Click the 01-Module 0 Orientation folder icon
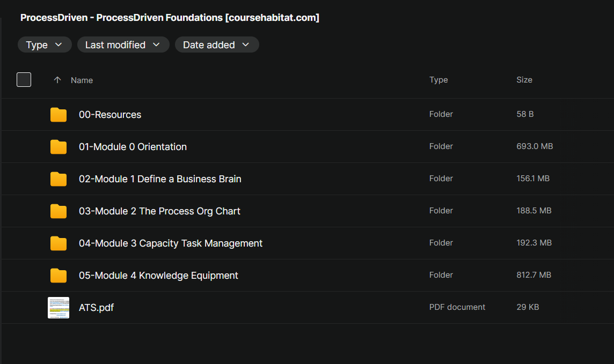Viewport: 614px width, 364px height. 59,147
